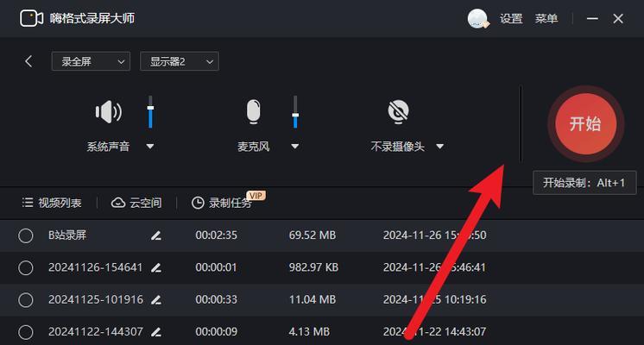
Task: Click the duration 00:02:35
Action: click(217, 235)
